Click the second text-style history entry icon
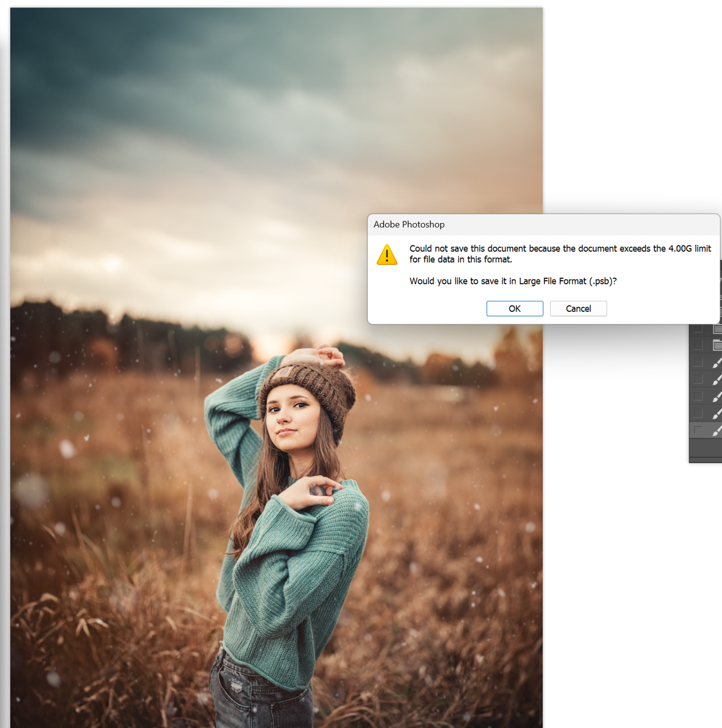The height and width of the screenshot is (728, 722). click(716, 344)
